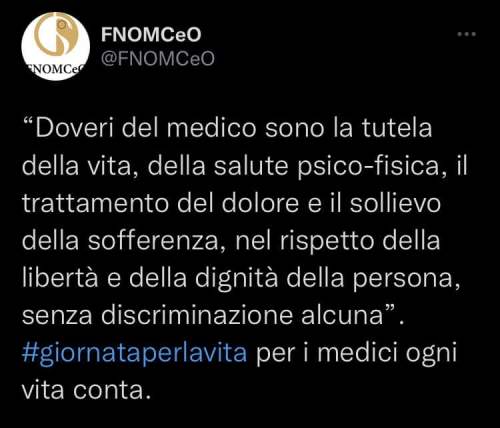Click the word "discriminazione" in the tweet
The width and height of the screenshot is (500, 428).
197,316
